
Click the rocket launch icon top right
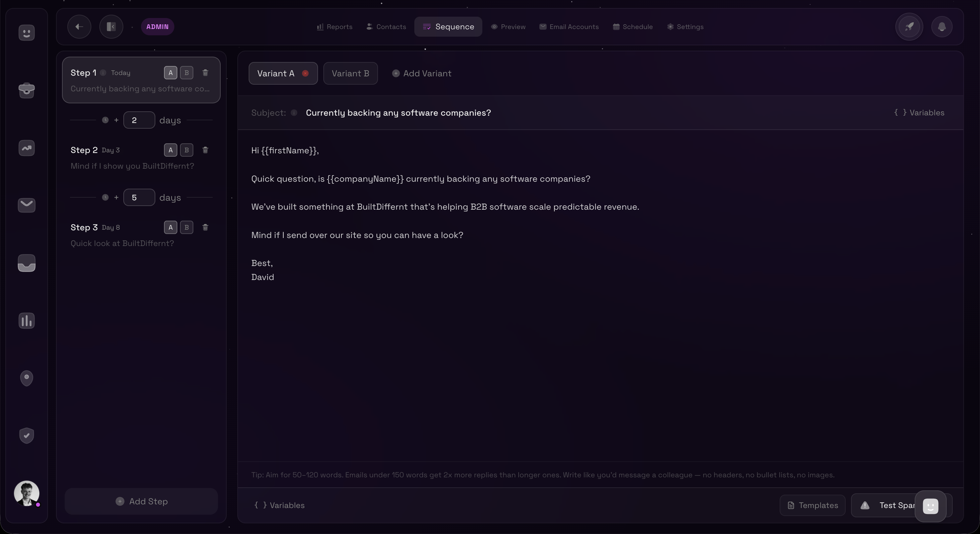point(909,26)
